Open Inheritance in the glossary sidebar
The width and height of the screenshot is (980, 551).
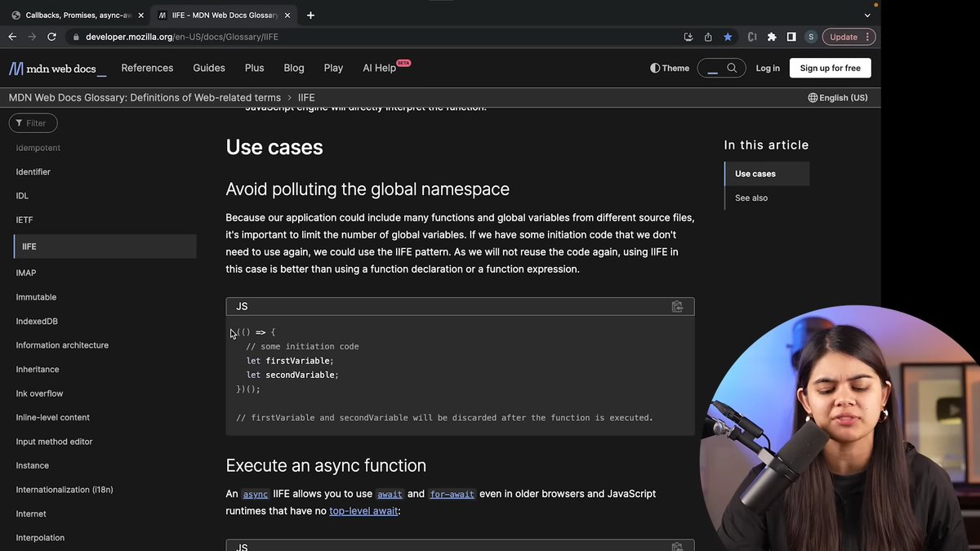[38, 369]
